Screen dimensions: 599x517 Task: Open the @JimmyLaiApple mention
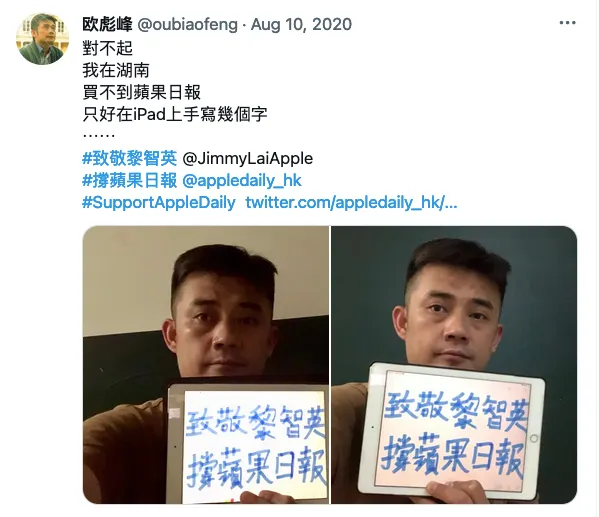[248, 158]
